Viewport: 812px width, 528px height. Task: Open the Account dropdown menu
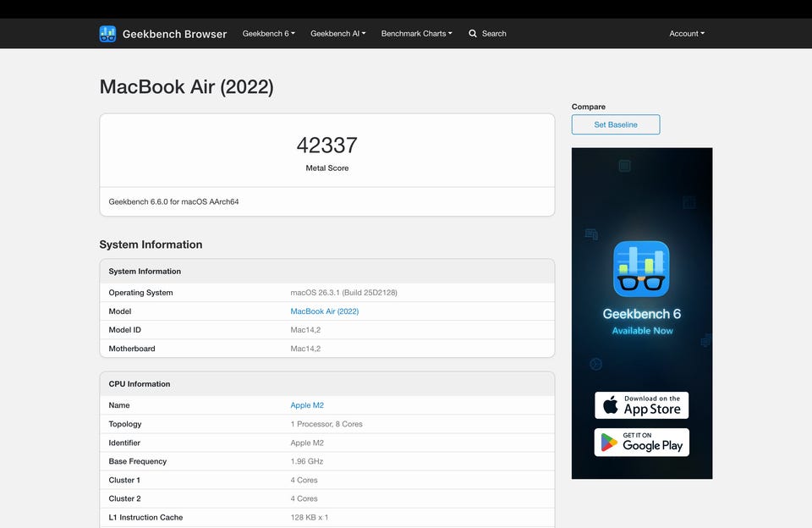[x=687, y=34]
